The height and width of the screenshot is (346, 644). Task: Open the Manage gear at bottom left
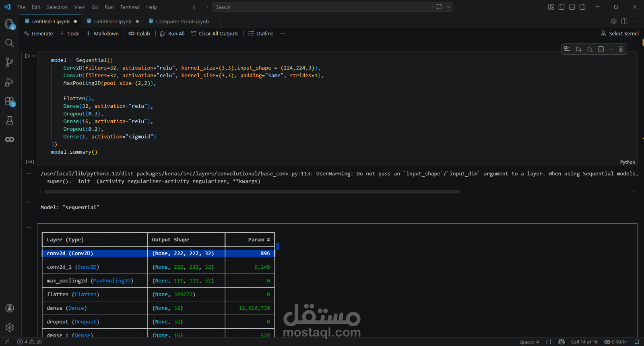(x=10, y=327)
